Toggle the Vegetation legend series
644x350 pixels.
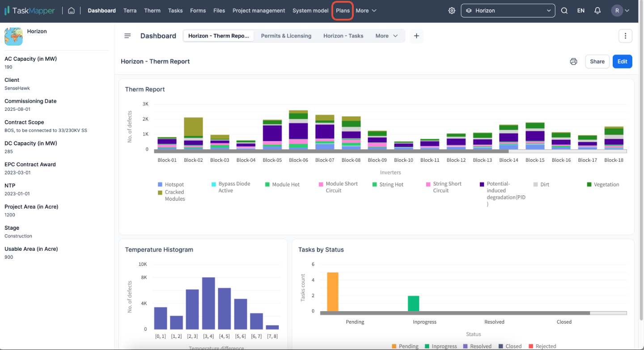click(603, 184)
